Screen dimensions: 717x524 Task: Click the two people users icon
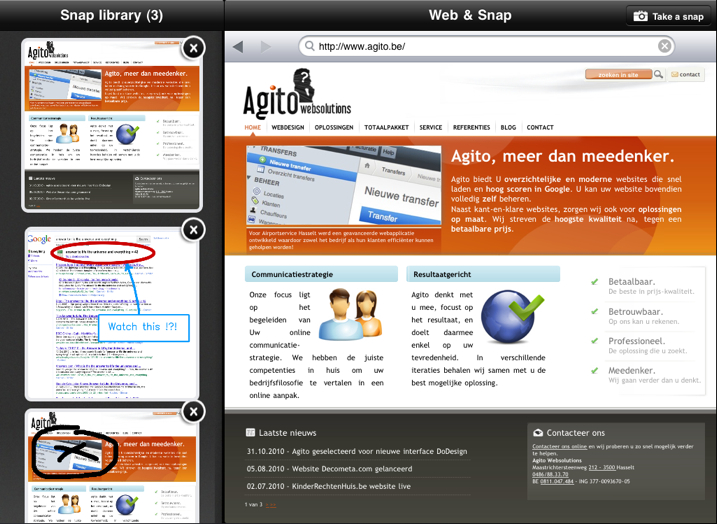[x=351, y=315]
